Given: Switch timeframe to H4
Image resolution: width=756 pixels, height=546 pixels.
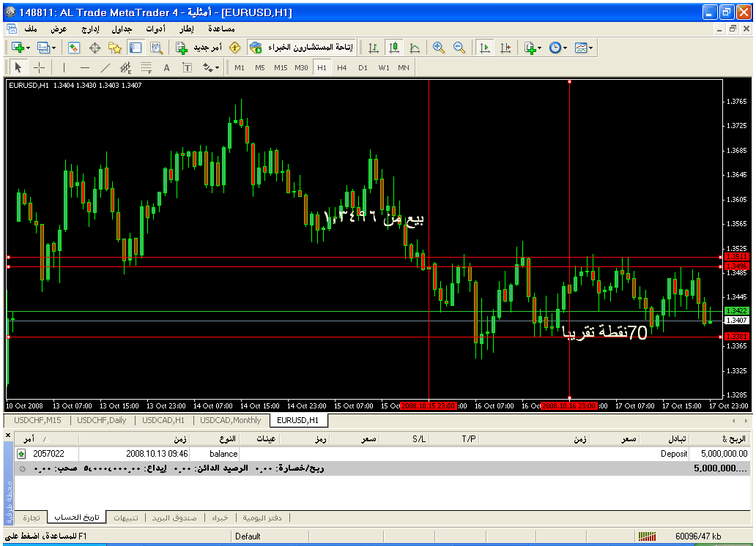Looking at the screenshot, I should [342, 67].
